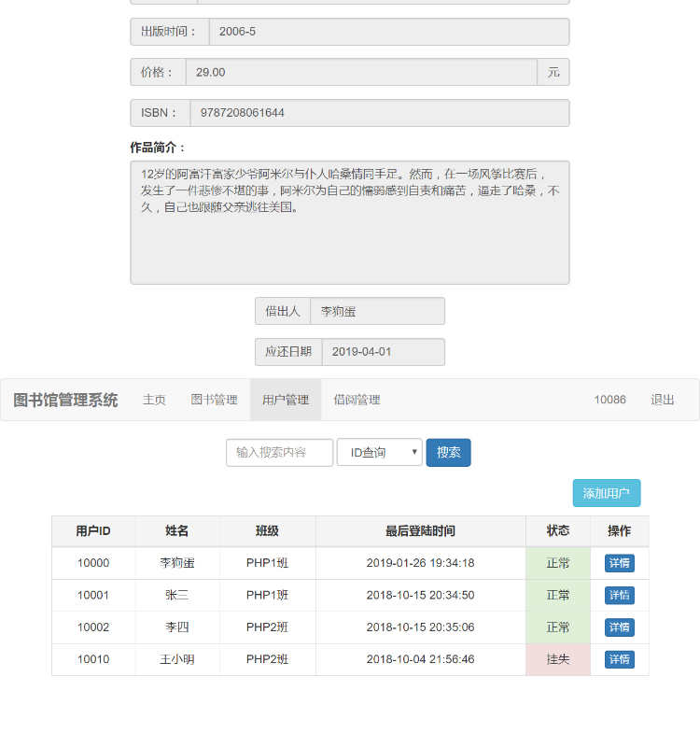Open the ID查询 search type dropdown
Image resolution: width=700 pixels, height=747 pixels.
(x=380, y=452)
